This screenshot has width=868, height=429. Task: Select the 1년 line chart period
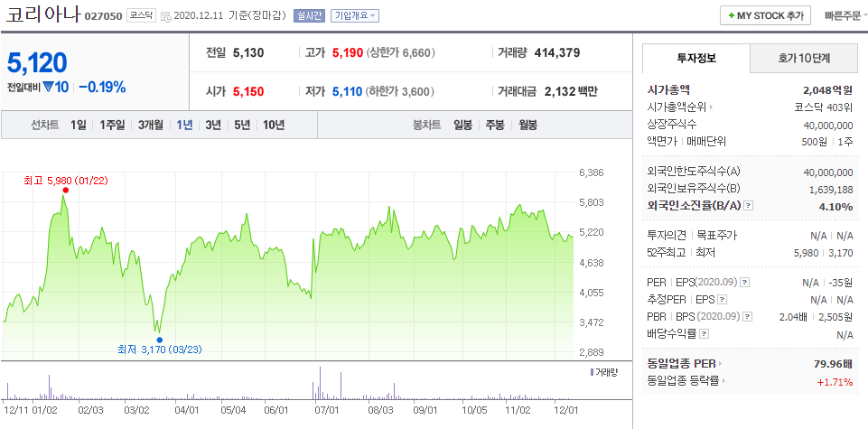(x=184, y=126)
